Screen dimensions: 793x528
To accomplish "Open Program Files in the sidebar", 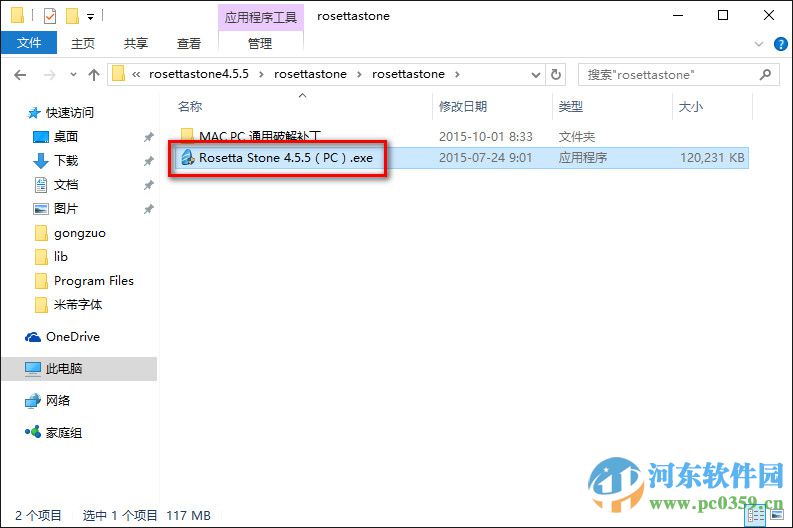I will (x=94, y=281).
